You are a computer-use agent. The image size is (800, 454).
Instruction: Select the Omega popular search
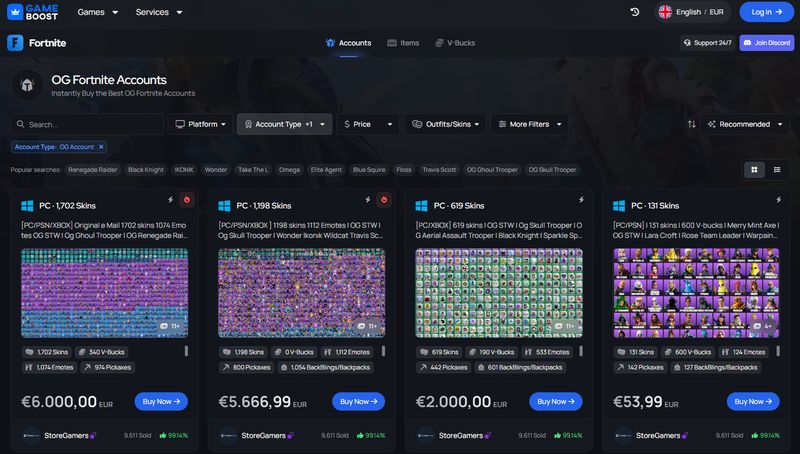(289, 169)
